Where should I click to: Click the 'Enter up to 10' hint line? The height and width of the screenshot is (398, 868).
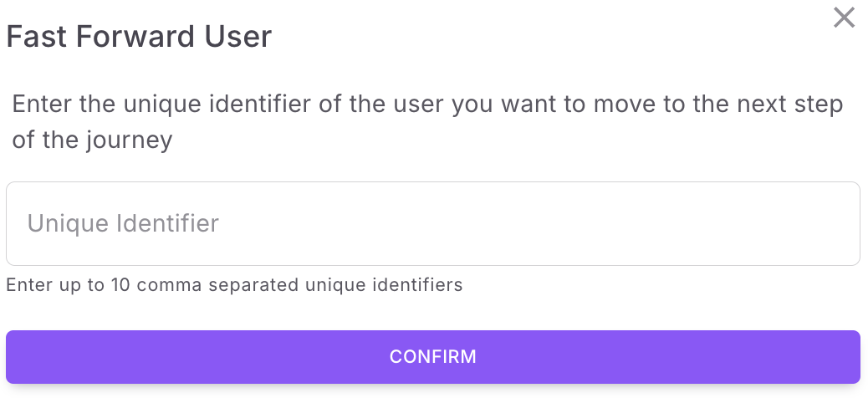click(x=234, y=285)
